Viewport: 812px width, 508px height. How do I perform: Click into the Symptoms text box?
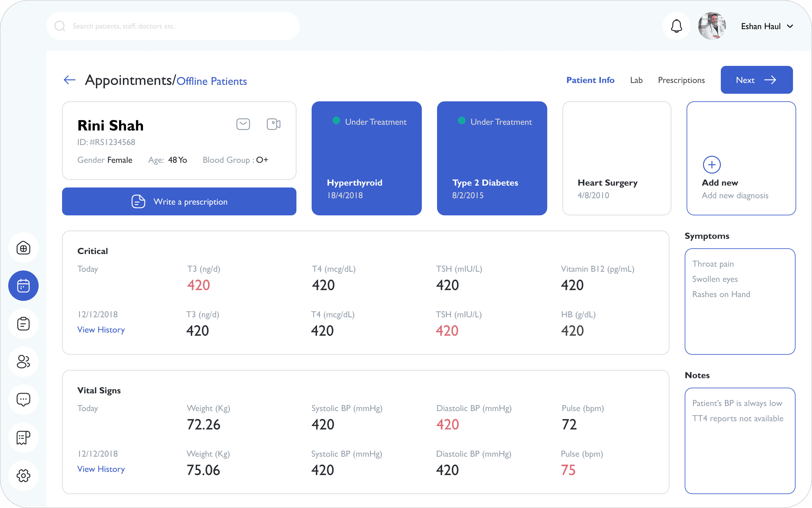[740, 302]
